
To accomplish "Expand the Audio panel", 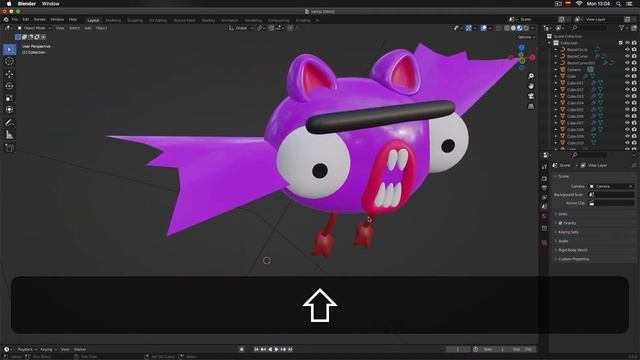I will tap(563, 241).
